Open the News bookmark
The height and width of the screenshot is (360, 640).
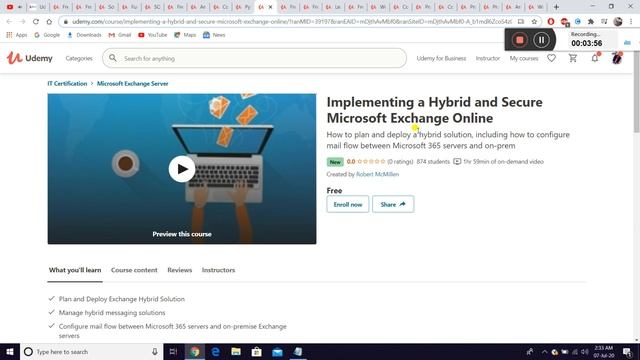[214, 35]
